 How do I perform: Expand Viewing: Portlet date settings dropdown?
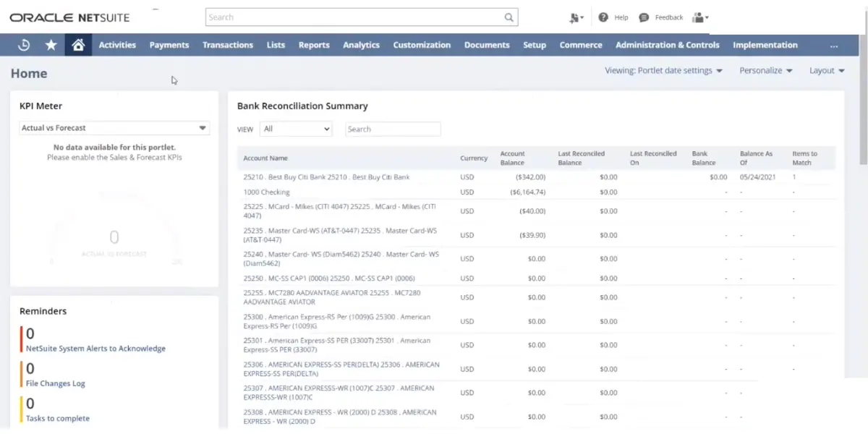(663, 71)
